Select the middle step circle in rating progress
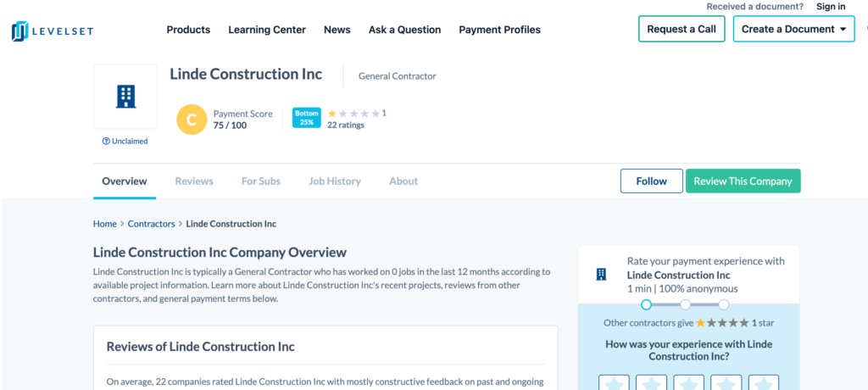 pos(685,304)
